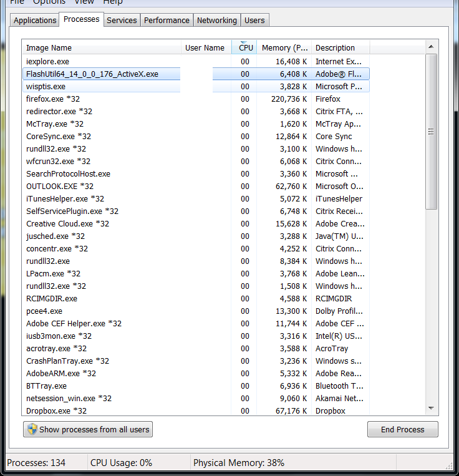Click the scrollbar up arrow
Screen dimensions: 459x476
pos(431,47)
